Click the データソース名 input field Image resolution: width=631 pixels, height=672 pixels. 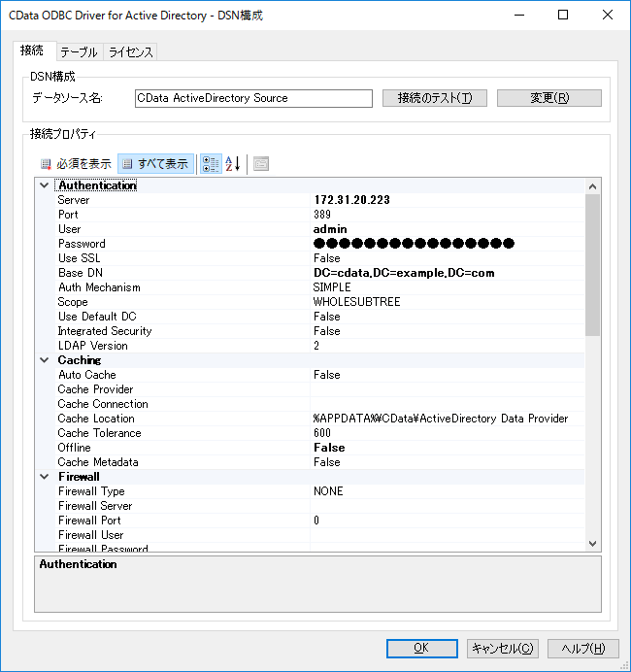tap(253, 98)
